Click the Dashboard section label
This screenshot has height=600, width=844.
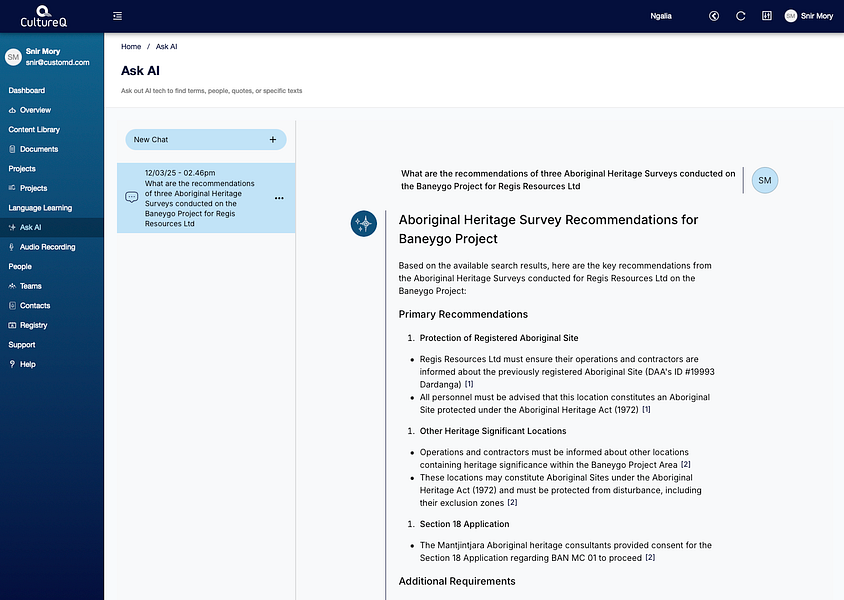coord(27,90)
